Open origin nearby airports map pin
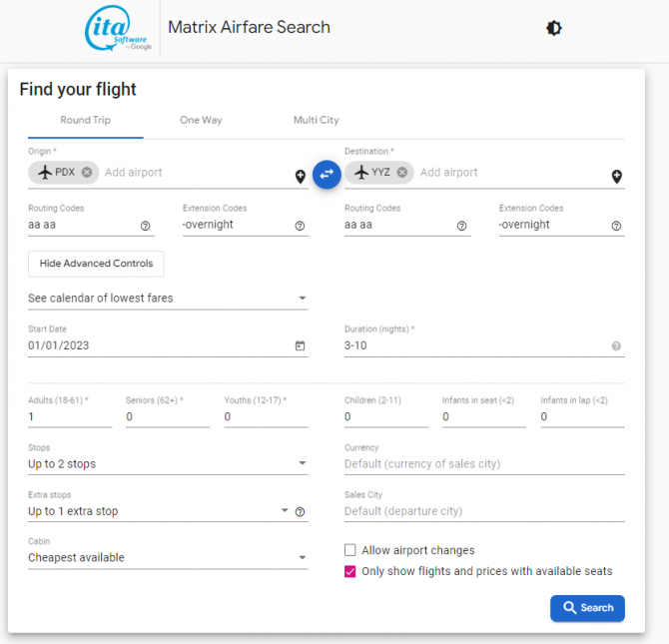Screen dimensions: 669x644 [300, 177]
